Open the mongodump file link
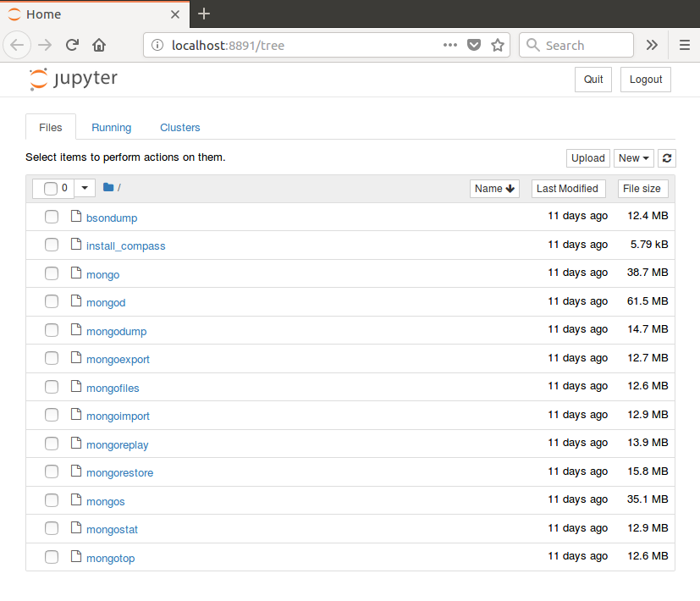Image resolution: width=700 pixels, height=601 pixels. [116, 331]
